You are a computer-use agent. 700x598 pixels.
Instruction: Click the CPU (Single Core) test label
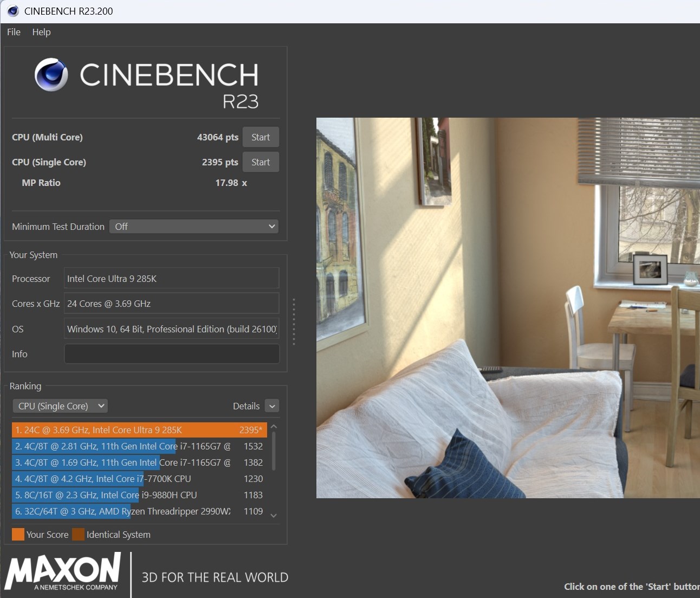tap(49, 162)
